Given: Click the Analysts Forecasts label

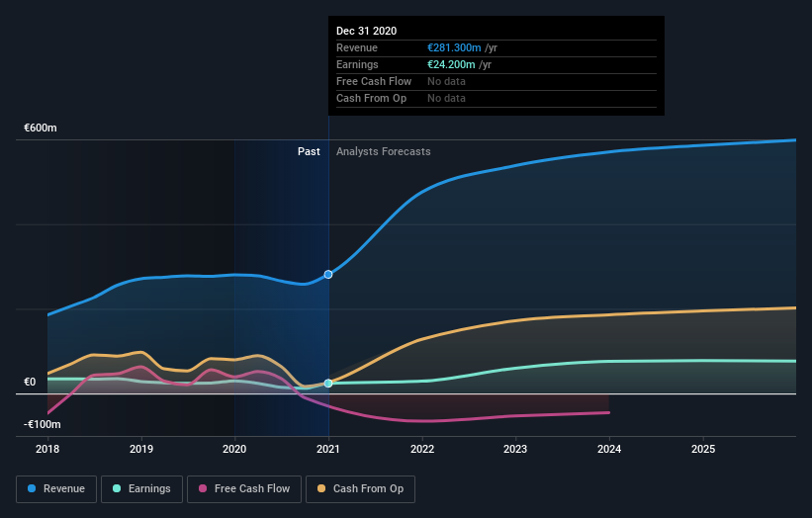Looking at the screenshot, I should point(383,151).
